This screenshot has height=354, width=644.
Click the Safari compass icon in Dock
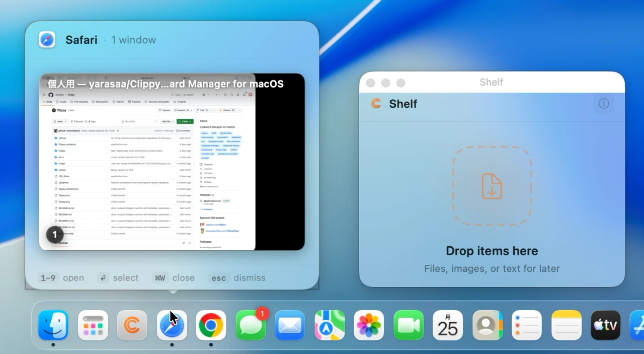coord(172,325)
